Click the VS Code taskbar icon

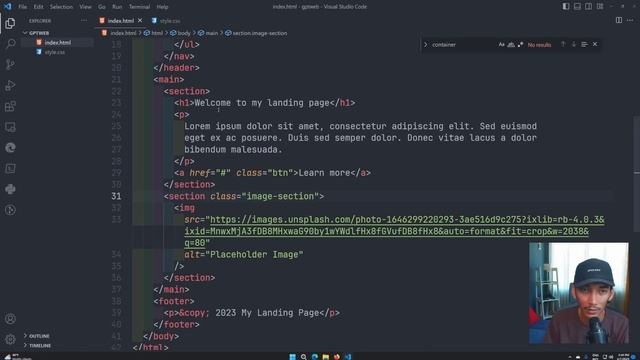coord(348,357)
